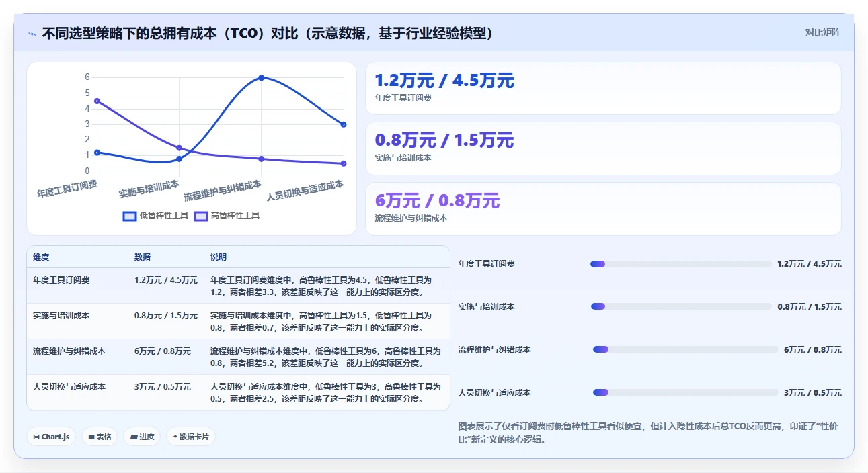Viewport: 868px width, 473px height.
Task: Click table cell 1.2万元 / 4.5万元
Action: pos(166,279)
